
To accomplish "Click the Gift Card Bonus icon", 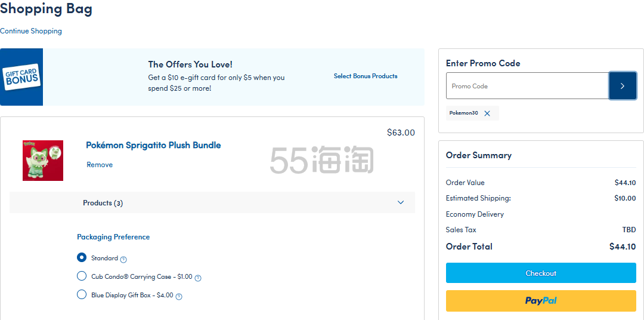I will coord(21,77).
